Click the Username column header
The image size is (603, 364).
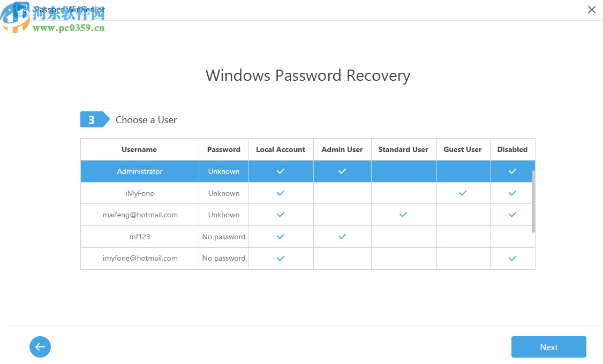pyautogui.click(x=139, y=149)
